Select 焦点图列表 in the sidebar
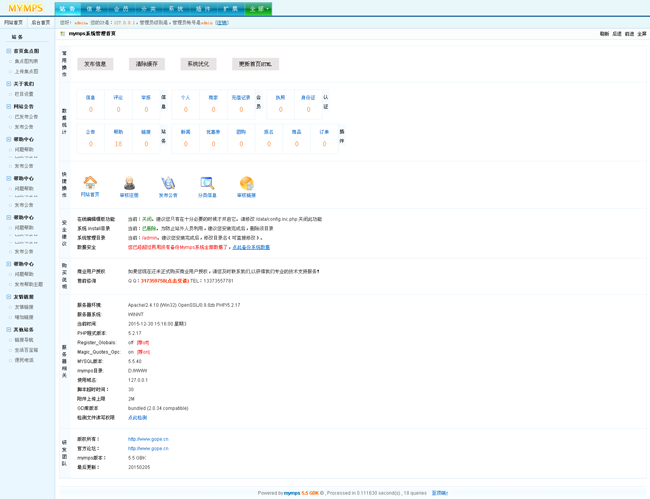Viewport: 650px width, 499px height. (26, 61)
